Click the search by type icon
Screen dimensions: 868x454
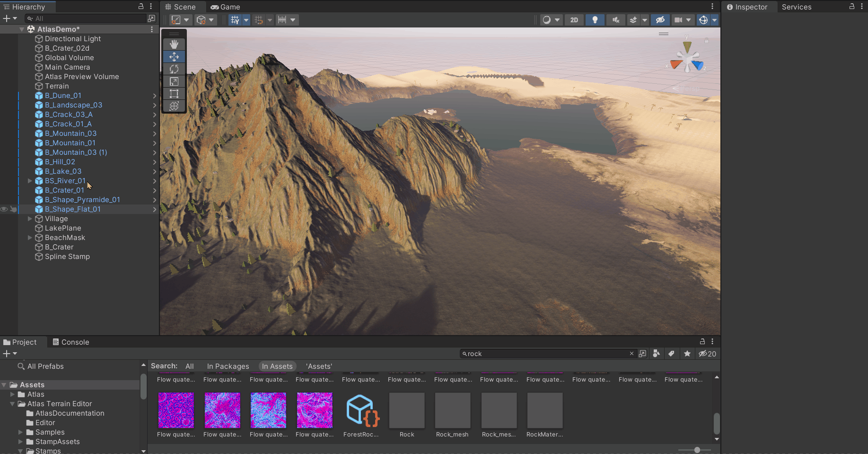656,354
